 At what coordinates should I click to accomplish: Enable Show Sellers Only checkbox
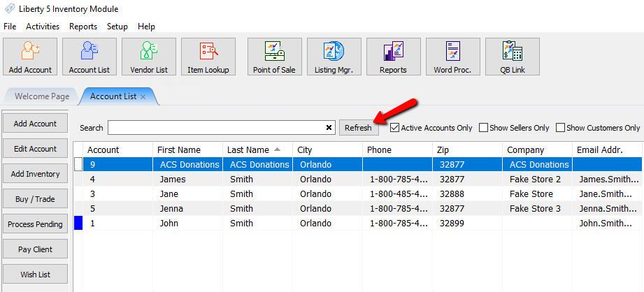pos(483,128)
